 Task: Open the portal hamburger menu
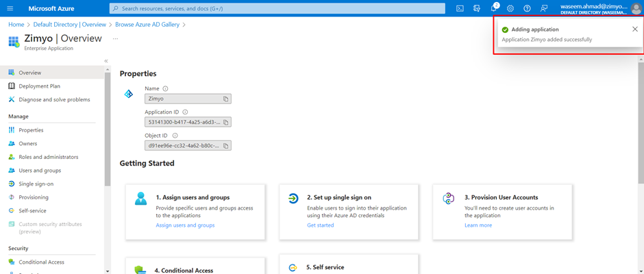(10, 8)
